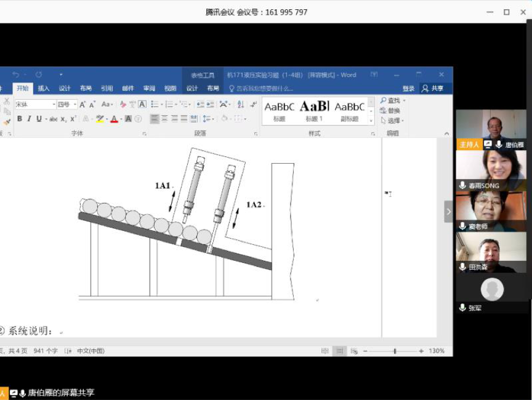Screen dimensions: 532x400
Task: Collapse the participant video panel arrow
Action: tap(448, 212)
